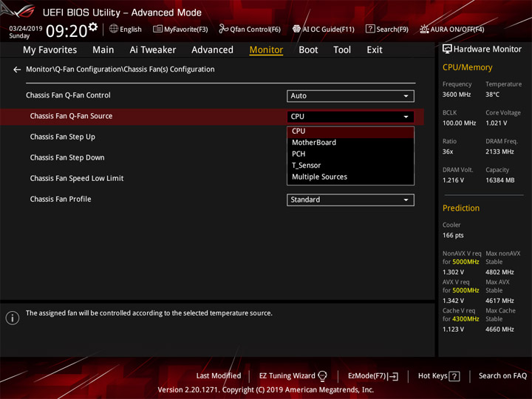This screenshot has height=399, width=532.
Task: Choose MotherBoard as fan source
Action: coord(350,143)
